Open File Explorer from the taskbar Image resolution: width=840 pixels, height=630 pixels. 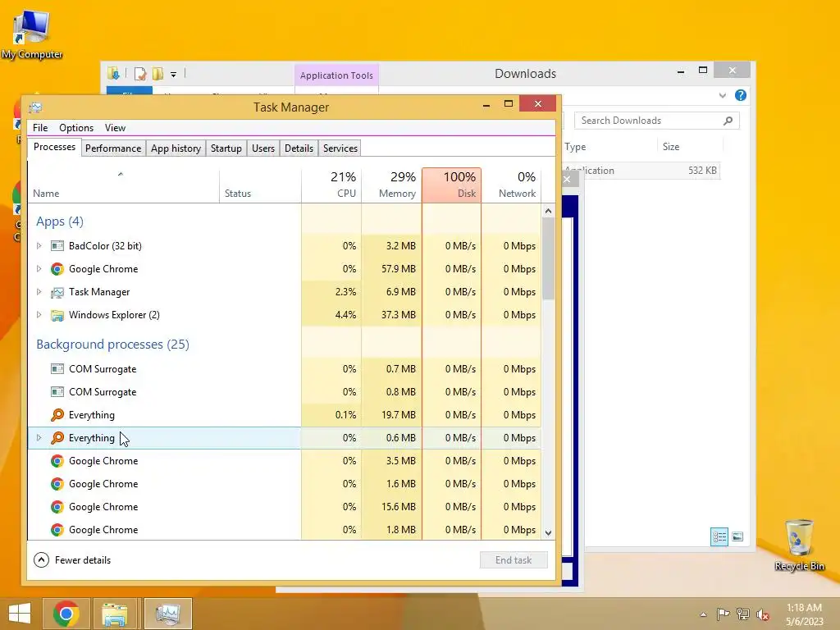point(115,614)
